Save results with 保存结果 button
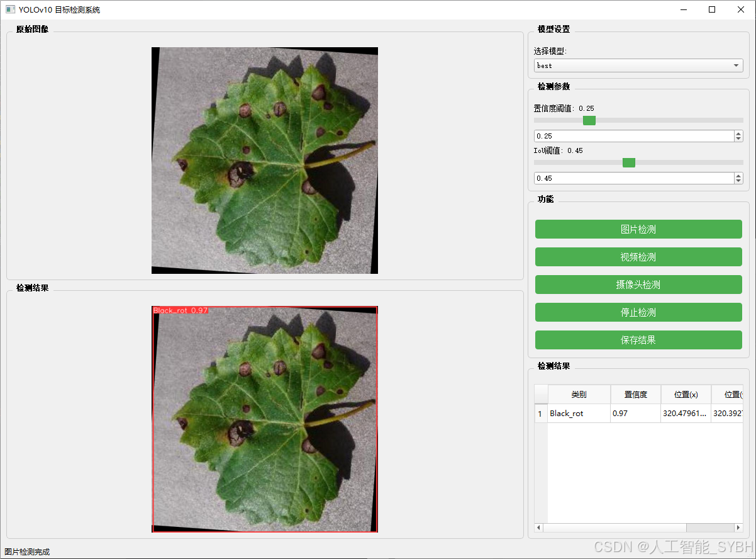Image resolution: width=756 pixels, height=559 pixels. pyautogui.click(x=638, y=340)
